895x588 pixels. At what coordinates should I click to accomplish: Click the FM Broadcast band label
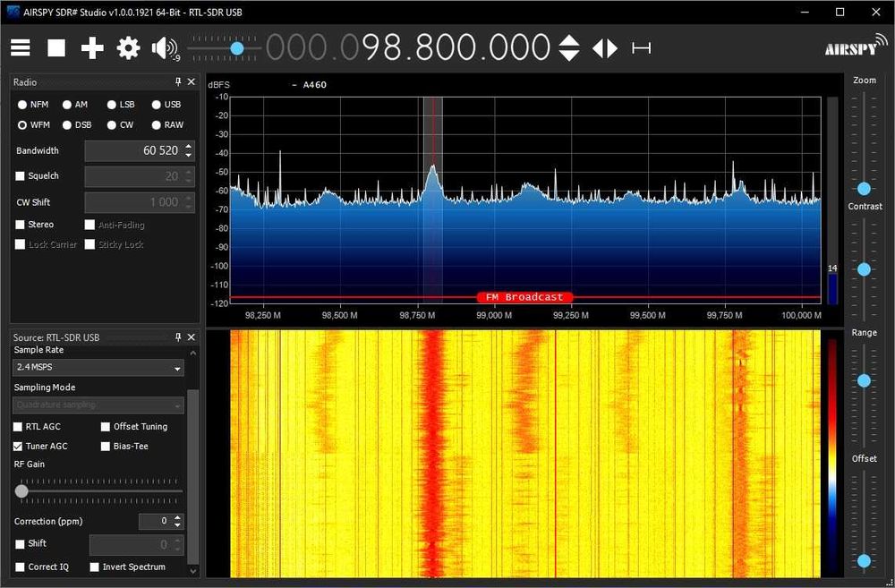tap(524, 297)
